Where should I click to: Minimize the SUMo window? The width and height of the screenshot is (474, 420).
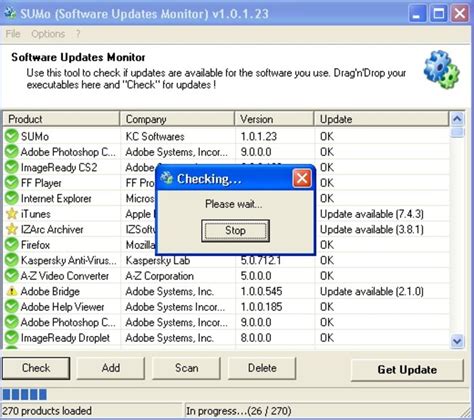tap(417, 14)
